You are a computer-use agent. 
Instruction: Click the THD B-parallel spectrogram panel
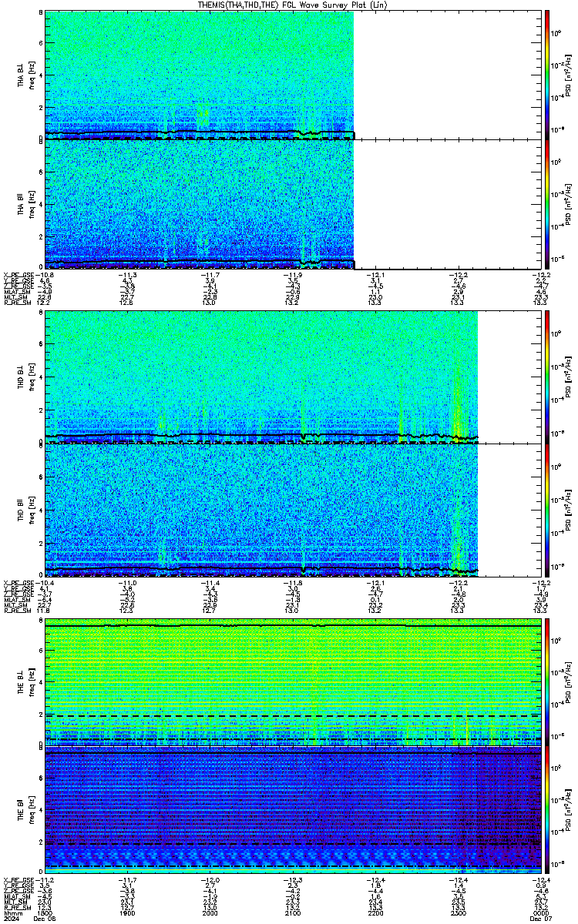(292, 510)
